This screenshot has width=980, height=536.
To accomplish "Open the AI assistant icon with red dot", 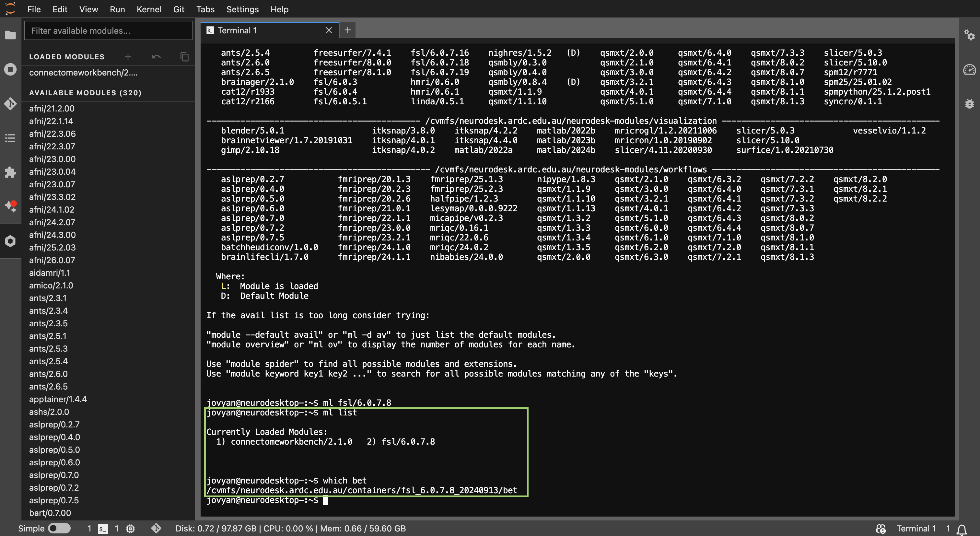I will tap(10, 206).
